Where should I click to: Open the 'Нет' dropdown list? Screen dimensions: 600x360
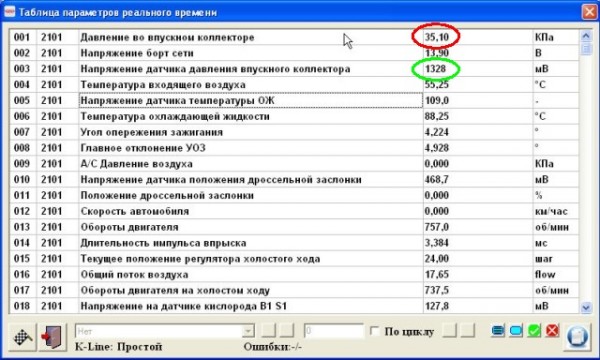[248, 331]
